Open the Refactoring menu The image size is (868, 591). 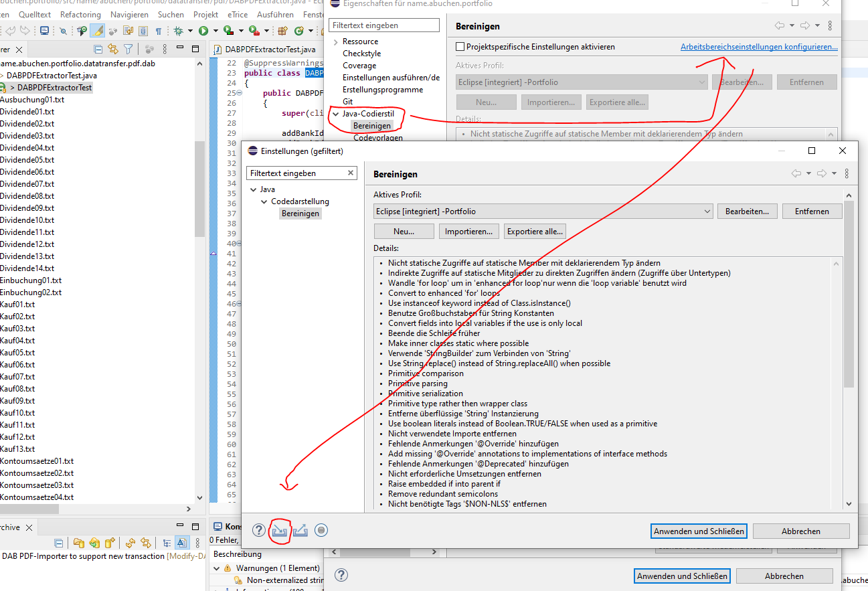pos(80,14)
